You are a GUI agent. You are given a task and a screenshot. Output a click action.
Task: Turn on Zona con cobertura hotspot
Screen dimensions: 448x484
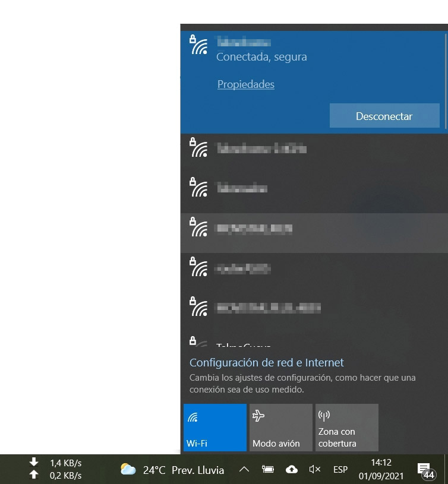click(346, 428)
